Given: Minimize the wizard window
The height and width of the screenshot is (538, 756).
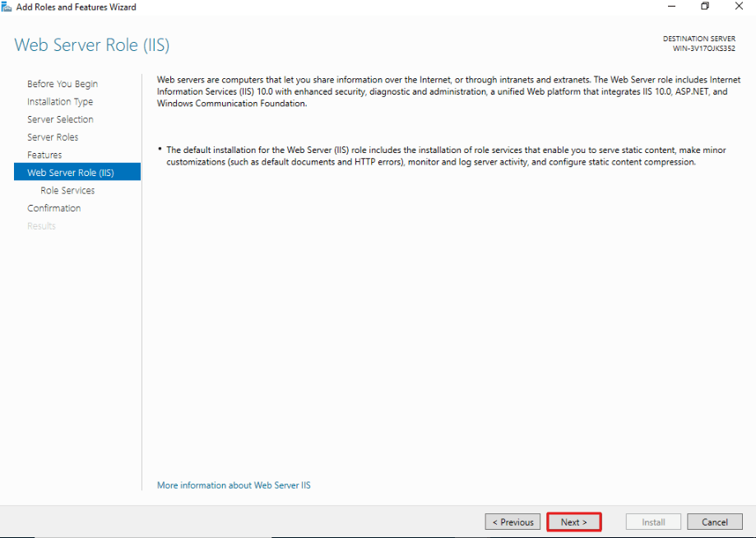Looking at the screenshot, I should (x=671, y=7).
